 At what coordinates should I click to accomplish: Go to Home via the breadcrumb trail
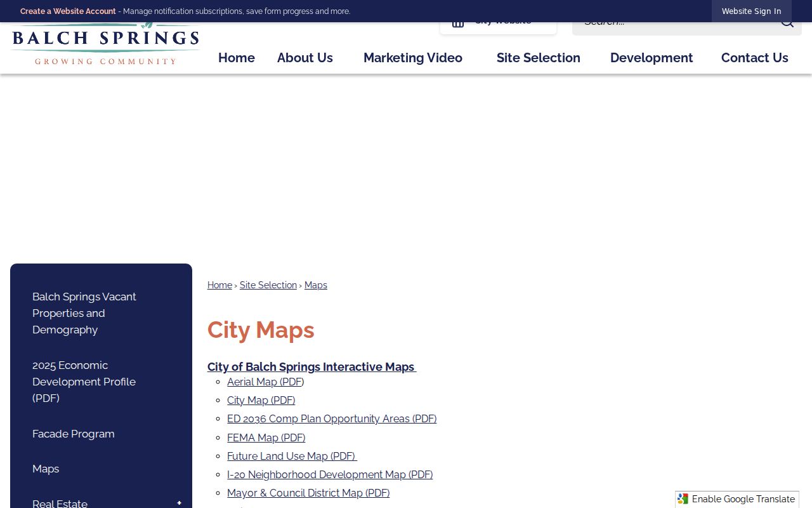219,285
